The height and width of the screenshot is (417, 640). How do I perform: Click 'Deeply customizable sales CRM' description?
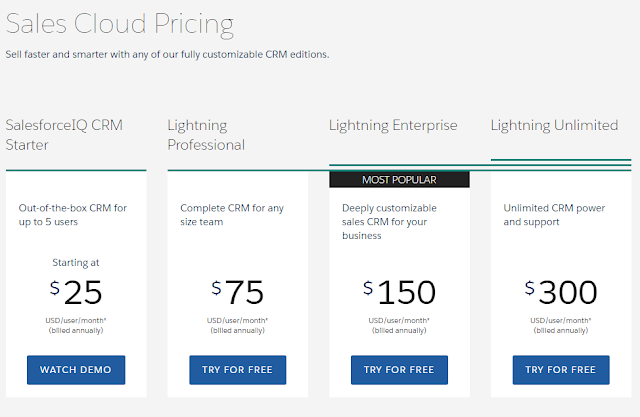point(389,222)
